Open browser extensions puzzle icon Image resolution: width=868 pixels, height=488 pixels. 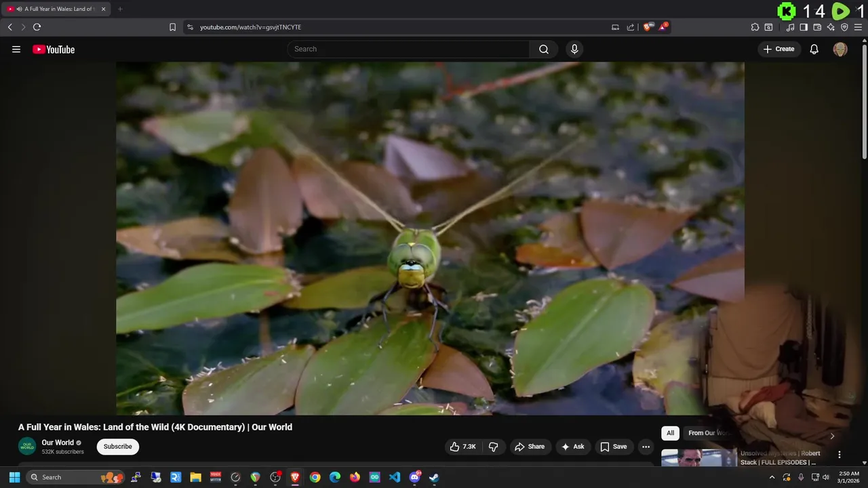point(755,27)
